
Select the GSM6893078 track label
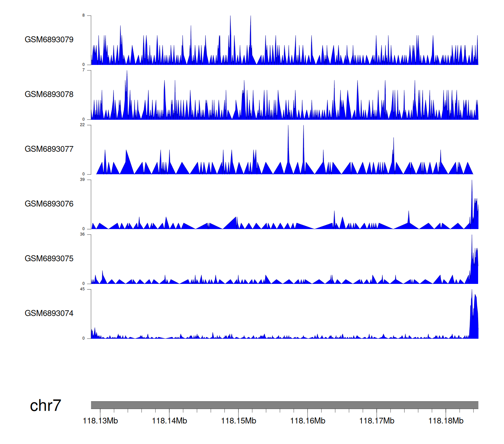(49, 95)
